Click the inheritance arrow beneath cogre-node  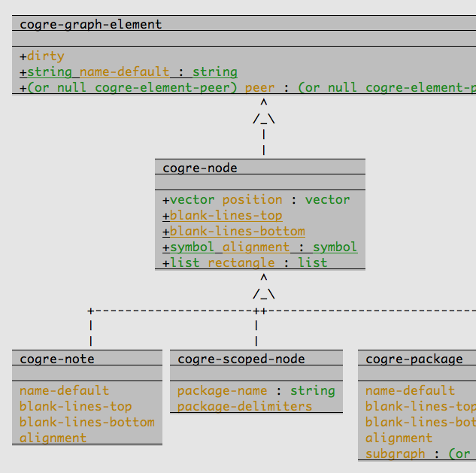tap(263, 288)
